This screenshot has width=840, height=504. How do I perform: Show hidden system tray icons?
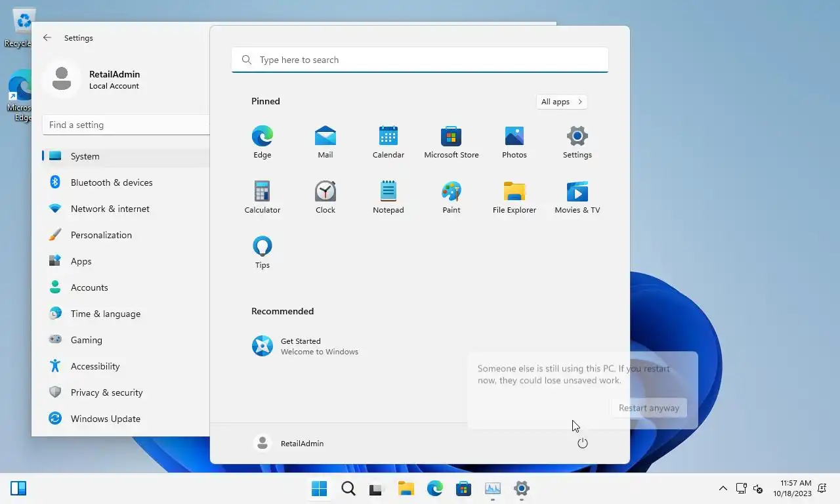tap(723, 488)
